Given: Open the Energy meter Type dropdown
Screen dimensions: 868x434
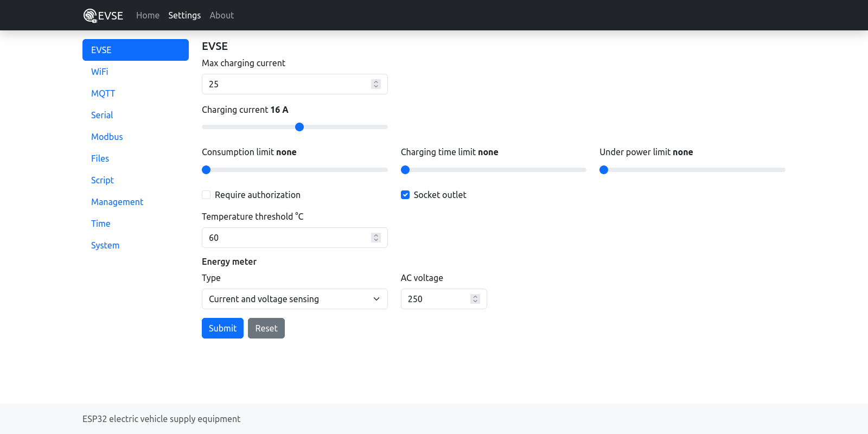Looking at the screenshot, I should tap(295, 299).
